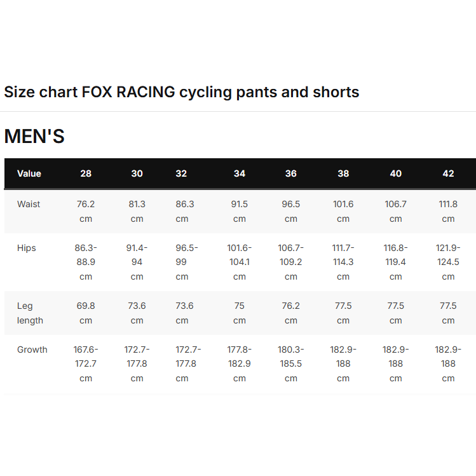Click the size 42 column header

pos(448,173)
